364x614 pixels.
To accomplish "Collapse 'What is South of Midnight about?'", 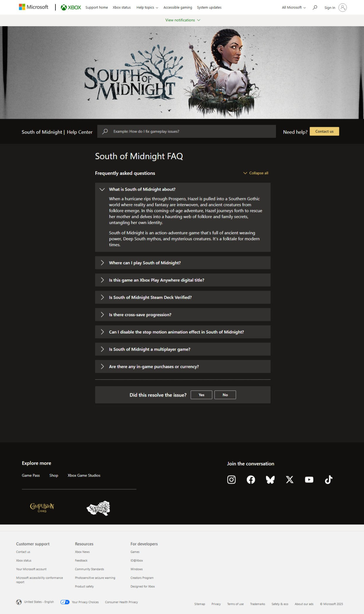I will point(142,189).
